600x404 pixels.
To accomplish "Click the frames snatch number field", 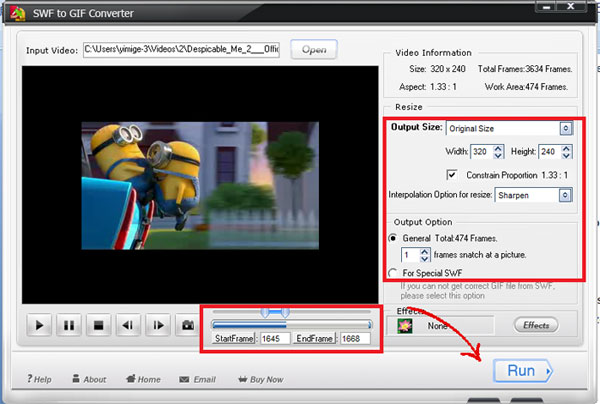I will click(x=411, y=255).
